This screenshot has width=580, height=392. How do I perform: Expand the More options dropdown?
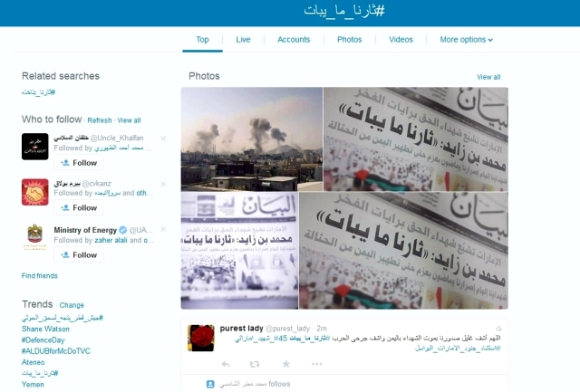pyautogui.click(x=466, y=40)
